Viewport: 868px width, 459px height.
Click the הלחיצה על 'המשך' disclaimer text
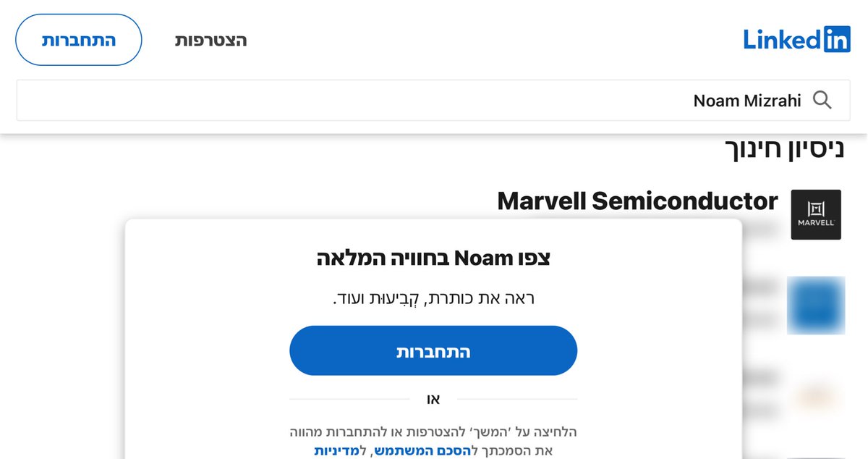433,432
